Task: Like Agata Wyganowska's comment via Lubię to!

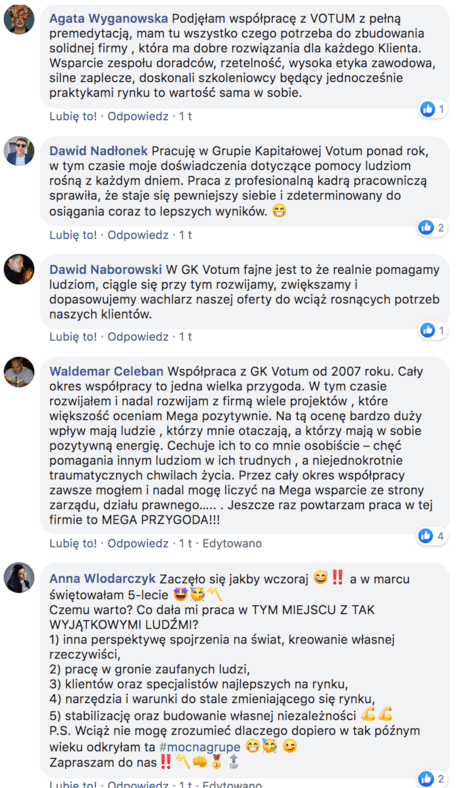Action: [73, 117]
